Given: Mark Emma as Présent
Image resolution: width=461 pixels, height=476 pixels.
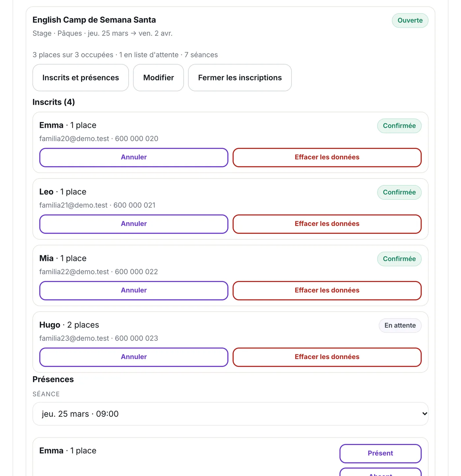Looking at the screenshot, I should pos(380,454).
